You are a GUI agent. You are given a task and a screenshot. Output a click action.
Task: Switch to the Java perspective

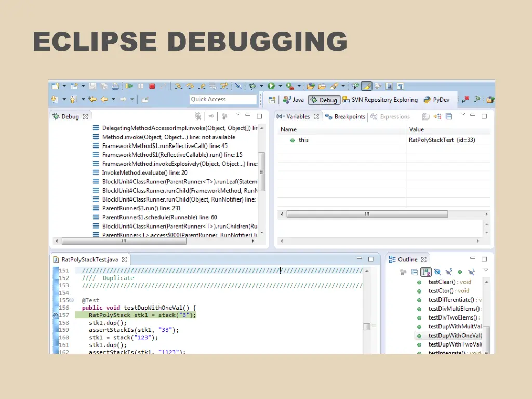[294, 100]
